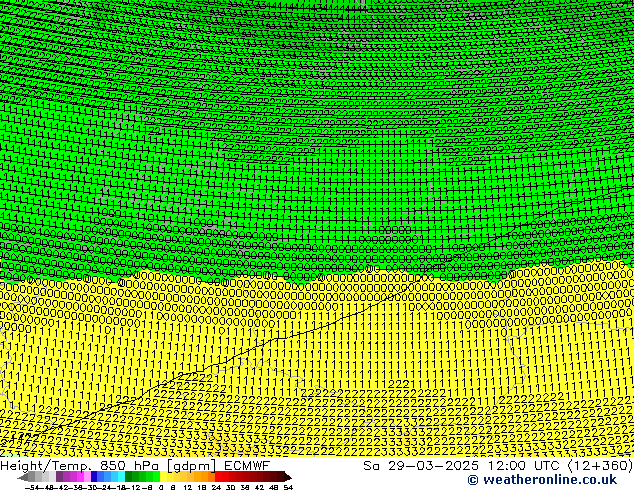This screenshot has height=490, width=634.
Task: Click the right dark-brown arrow tip of the color scale
Action: point(287,477)
